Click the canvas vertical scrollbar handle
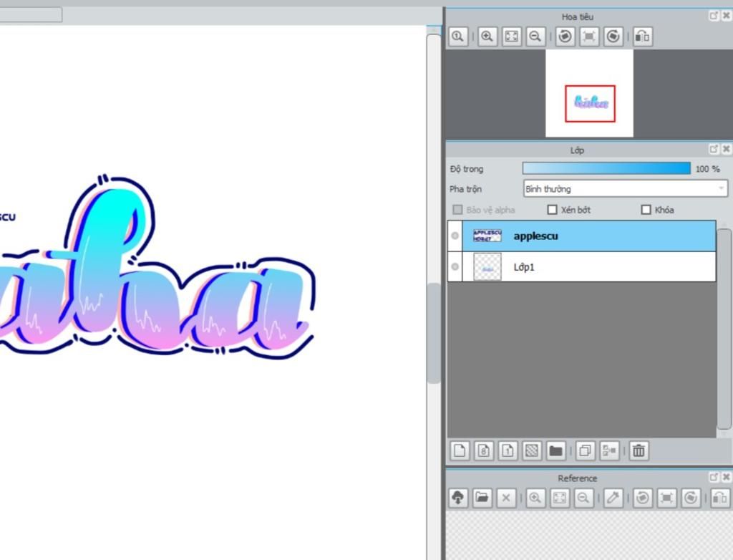Screen dimensions: 733x560 [x=434, y=333]
